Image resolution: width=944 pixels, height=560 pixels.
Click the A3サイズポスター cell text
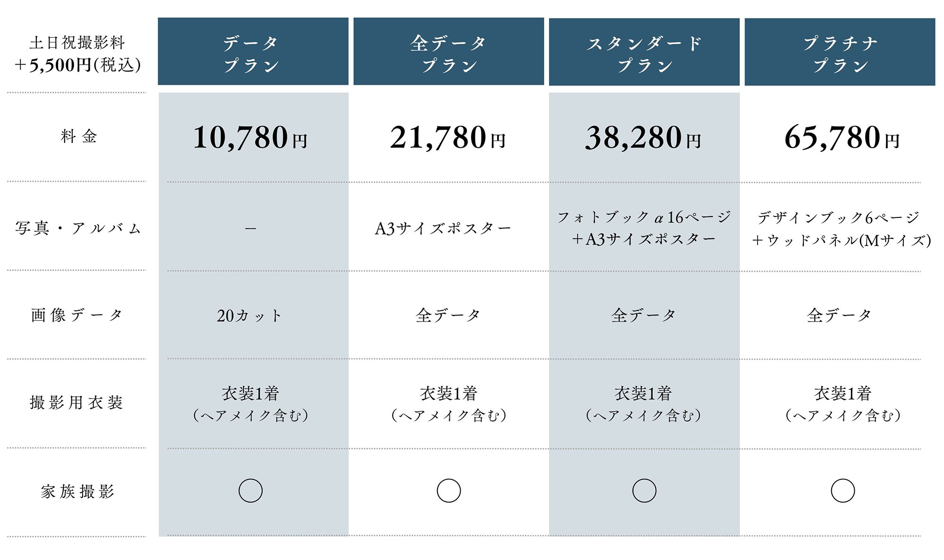pos(443,229)
